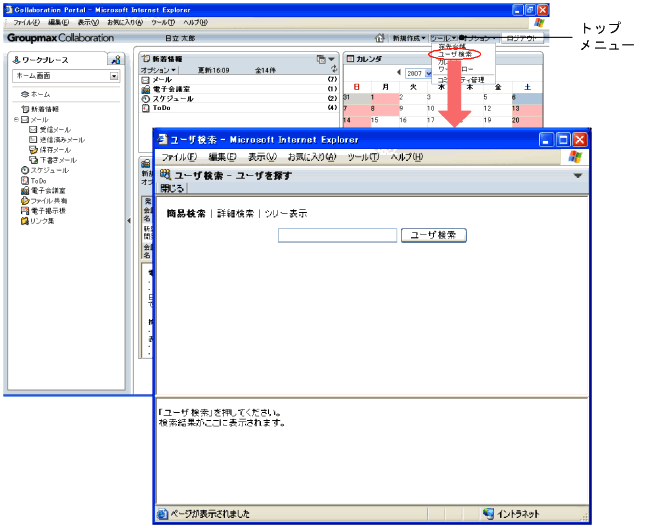Open 電子会議室 in the sidebar tree

(x=48, y=190)
